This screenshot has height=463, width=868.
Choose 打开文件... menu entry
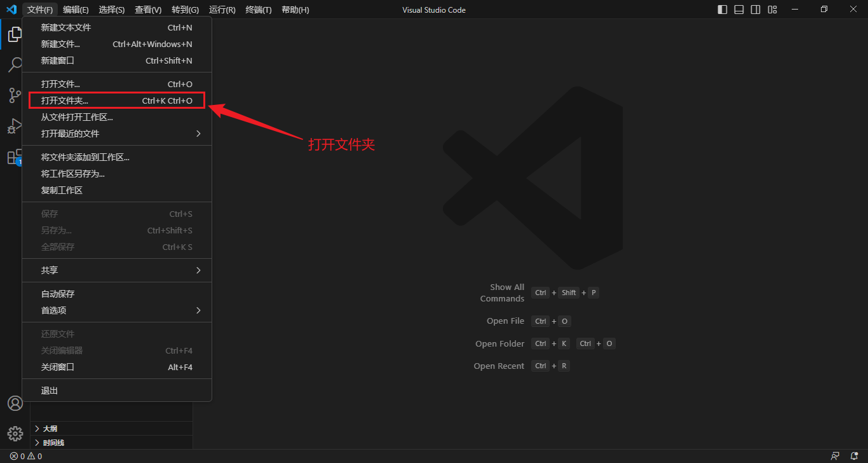tap(117, 84)
